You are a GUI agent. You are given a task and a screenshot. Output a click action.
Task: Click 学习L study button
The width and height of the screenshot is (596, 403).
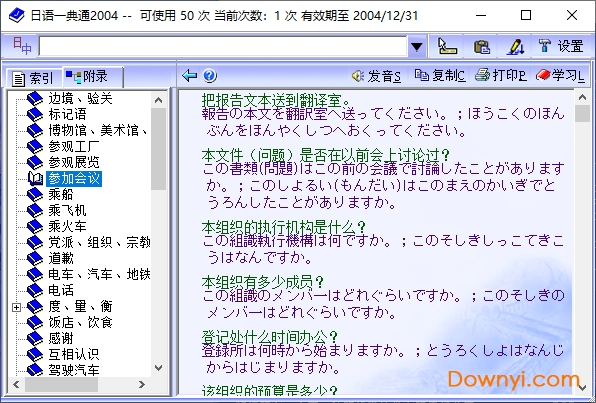[x=560, y=76]
